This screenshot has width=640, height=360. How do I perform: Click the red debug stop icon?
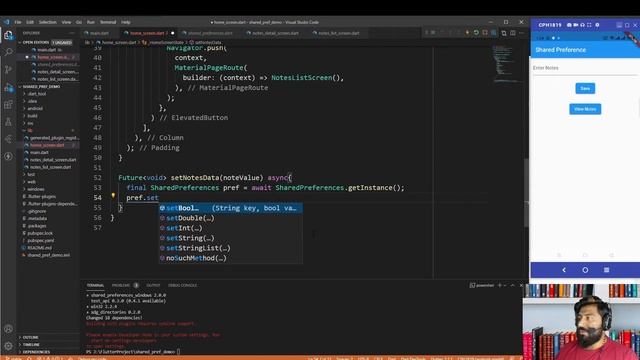coord(485,33)
